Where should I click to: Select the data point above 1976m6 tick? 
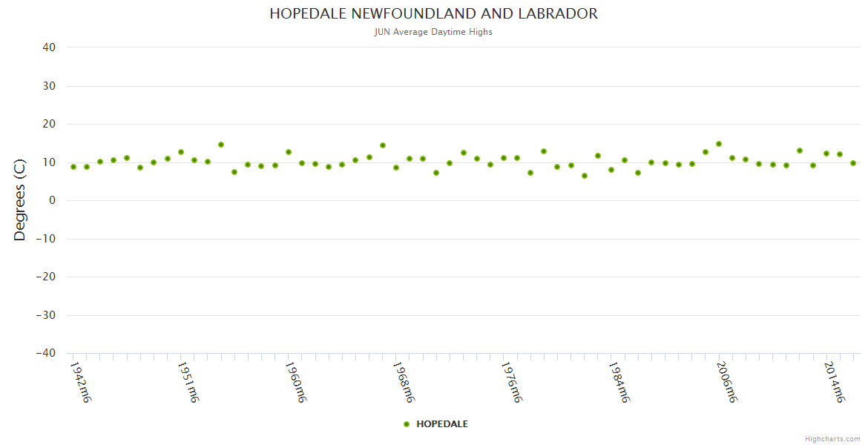tap(503, 158)
